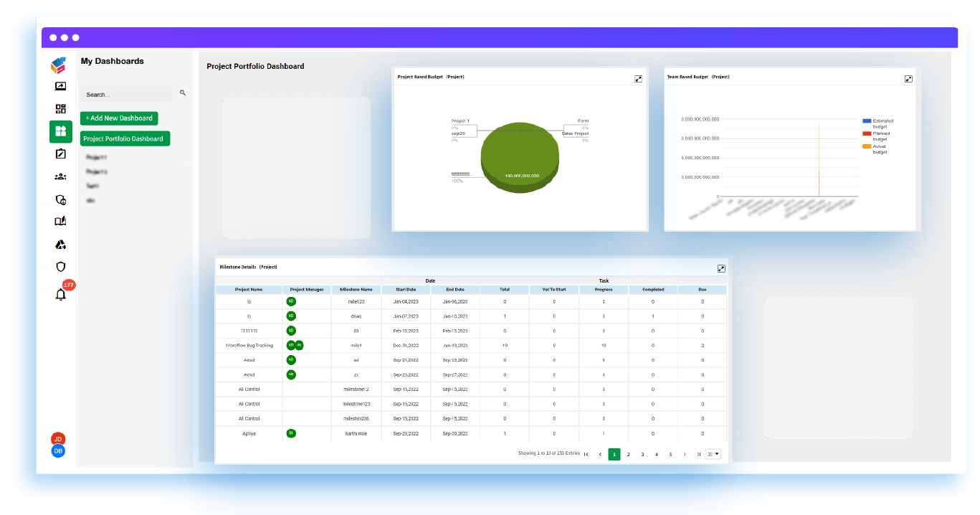Select page 3 in pagination
980x515 pixels.
(x=642, y=454)
